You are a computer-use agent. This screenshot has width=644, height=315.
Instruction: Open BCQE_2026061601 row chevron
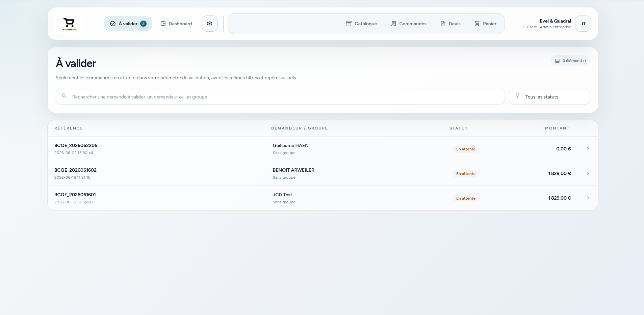click(588, 198)
